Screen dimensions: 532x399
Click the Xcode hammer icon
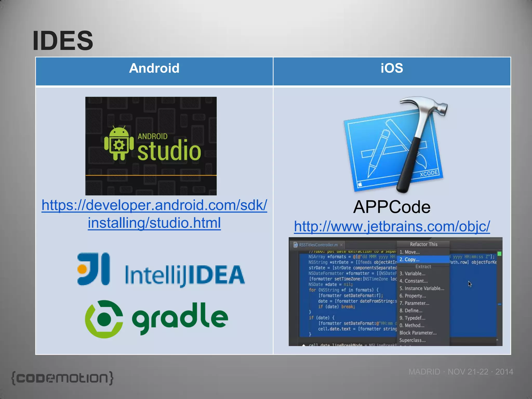pos(395,145)
